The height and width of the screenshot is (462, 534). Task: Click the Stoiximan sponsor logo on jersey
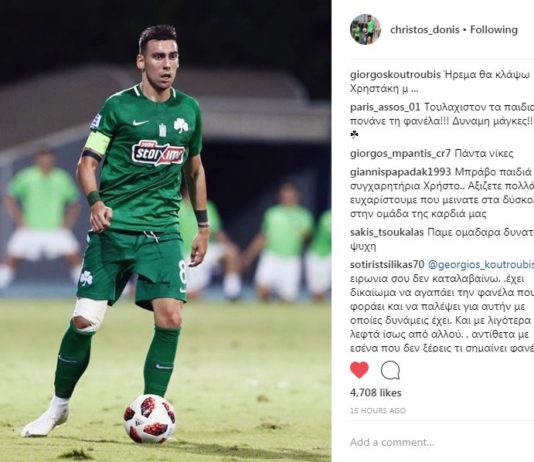(x=158, y=154)
